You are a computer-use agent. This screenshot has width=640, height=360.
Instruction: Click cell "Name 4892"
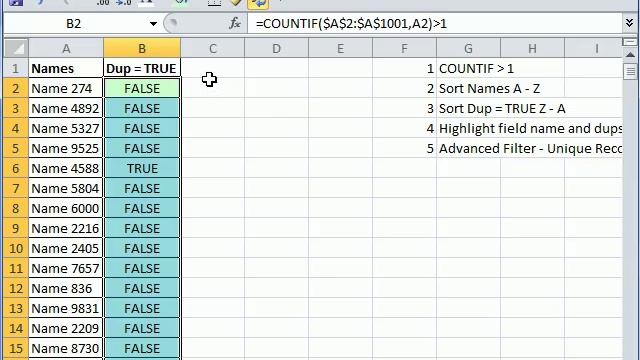(66, 108)
